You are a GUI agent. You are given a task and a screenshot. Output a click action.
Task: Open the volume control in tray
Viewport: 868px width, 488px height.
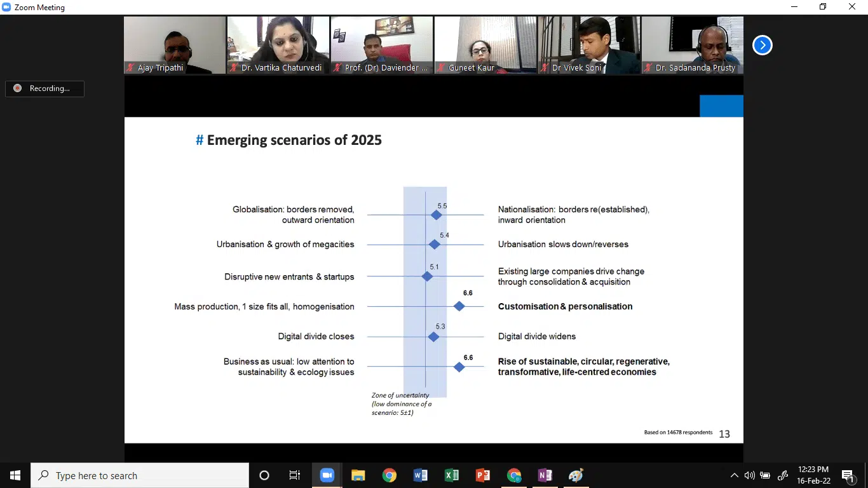click(x=749, y=475)
